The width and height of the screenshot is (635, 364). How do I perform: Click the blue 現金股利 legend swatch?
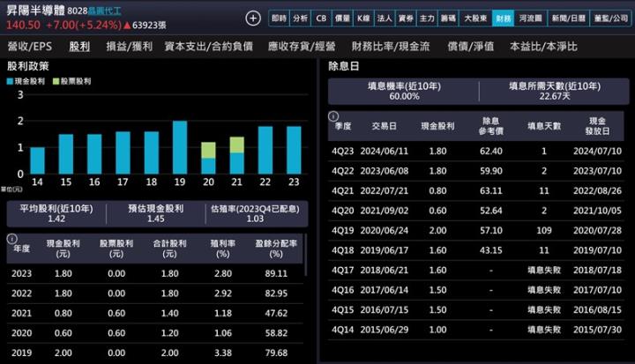point(10,81)
